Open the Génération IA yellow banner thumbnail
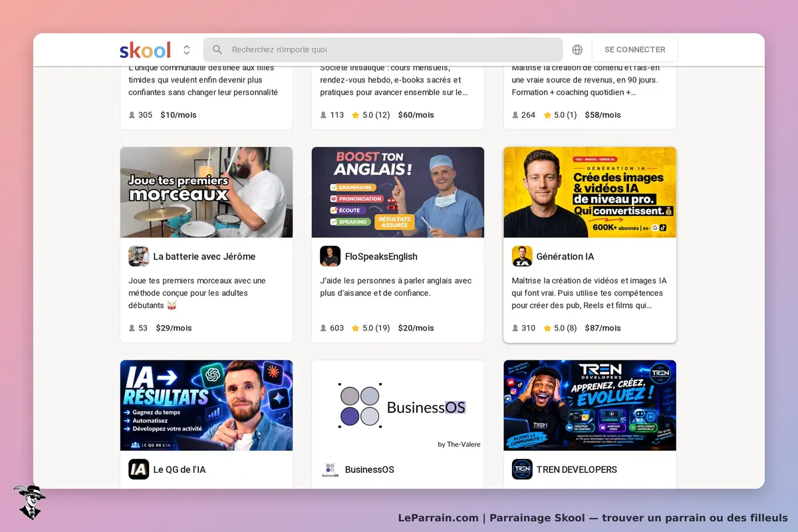Image resolution: width=798 pixels, height=532 pixels. (590, 192)
